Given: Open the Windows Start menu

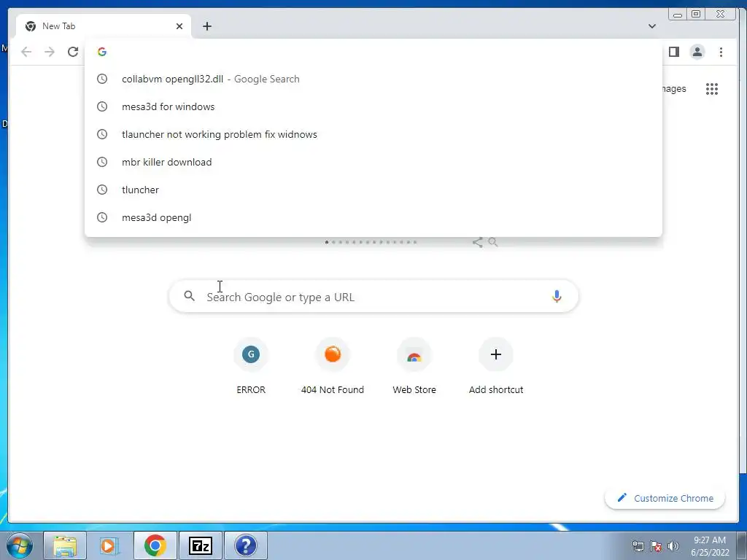Looking at the screenshot, I should pos(20,545).
